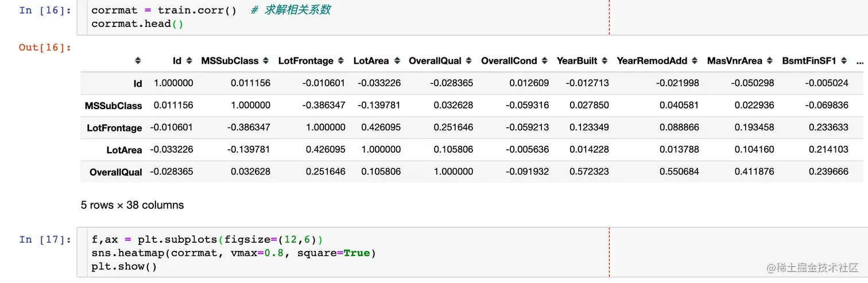This screenshot has height=283, width=868.
Task: Select the In [16] prompt label
Action: (x=45, y=10)
